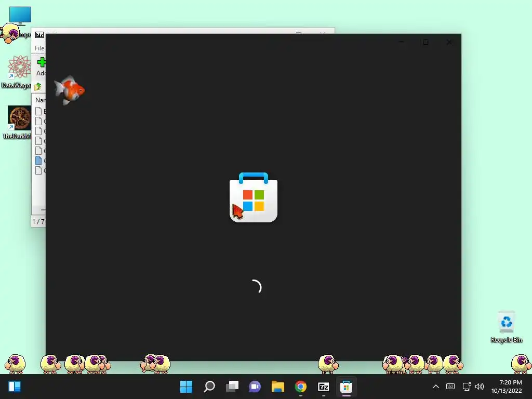Show hidden system tray icons
Viewport: 532px width, 399px height.
pyautogui.click(x=436, y=387)
